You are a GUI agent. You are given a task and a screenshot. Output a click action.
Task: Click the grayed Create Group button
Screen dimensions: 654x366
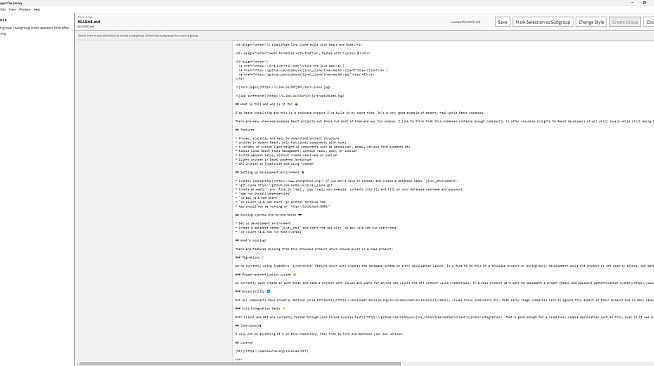click(x=625, y=22)
